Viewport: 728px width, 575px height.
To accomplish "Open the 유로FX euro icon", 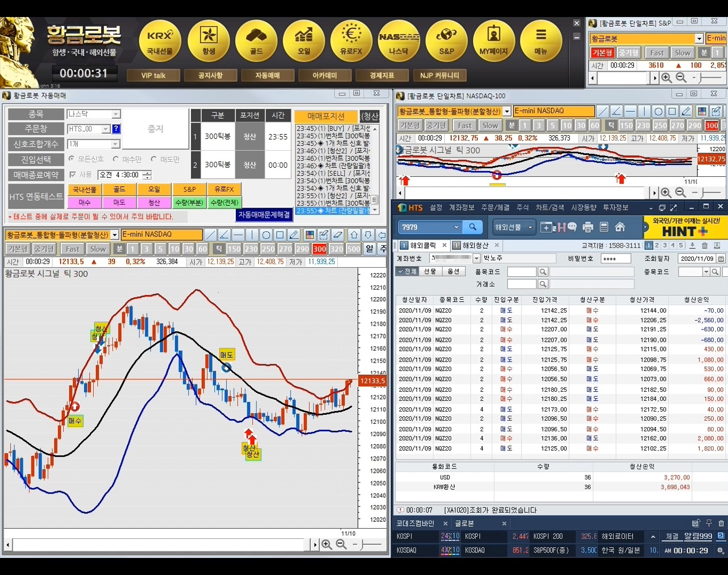I will [x=351, y=42].
